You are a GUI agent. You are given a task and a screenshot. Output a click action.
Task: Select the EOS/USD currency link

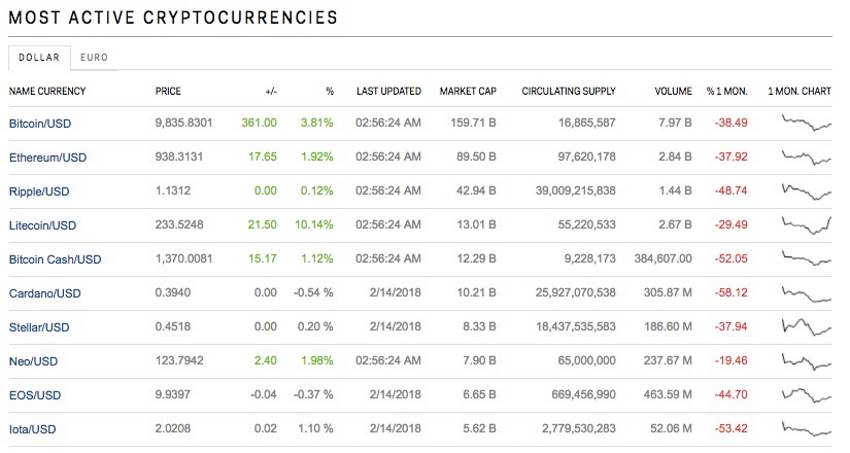pyautogui.click(x=34, y=396)
